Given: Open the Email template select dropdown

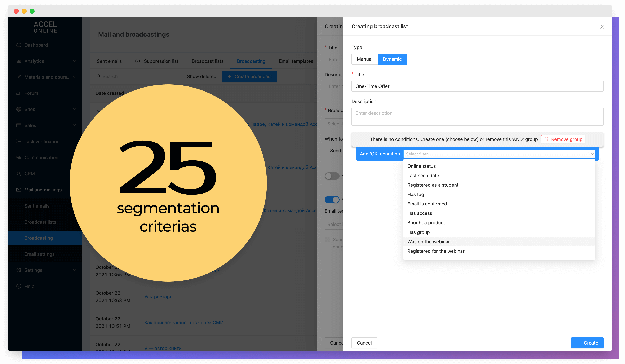Looking at the screenshot, I should coord(334,224).
